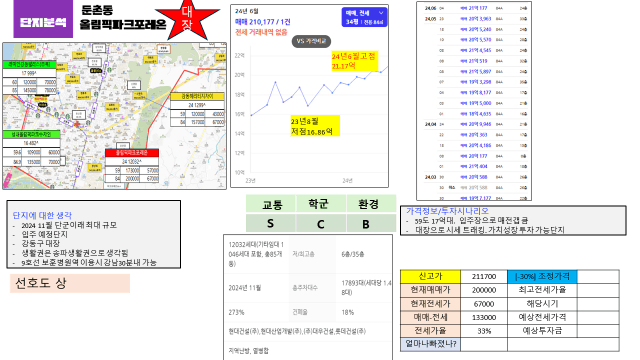The width and height of the screenshot is (640, 360).
Task: Select the 전세가율 label cell
Action: click(x=430, y=331)
